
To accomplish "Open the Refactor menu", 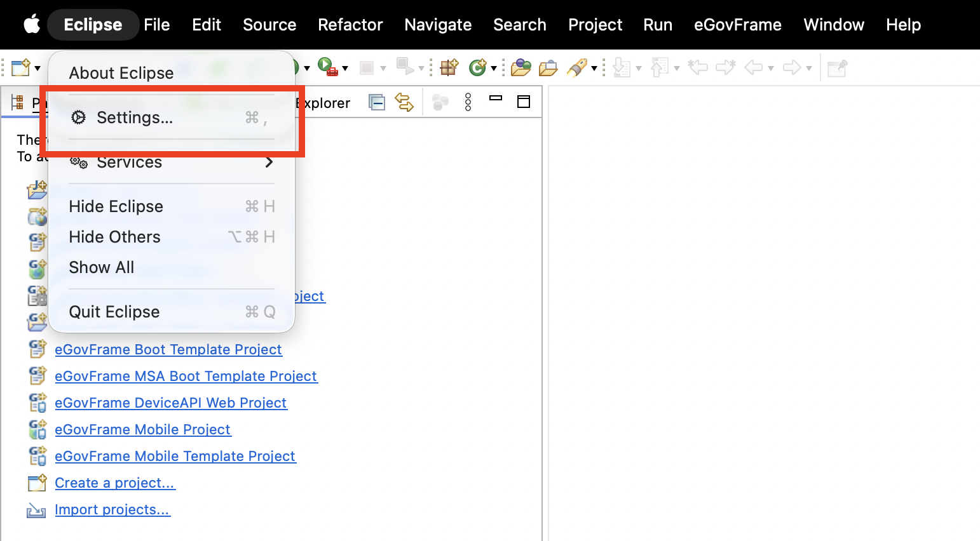I will click(350, 25).
